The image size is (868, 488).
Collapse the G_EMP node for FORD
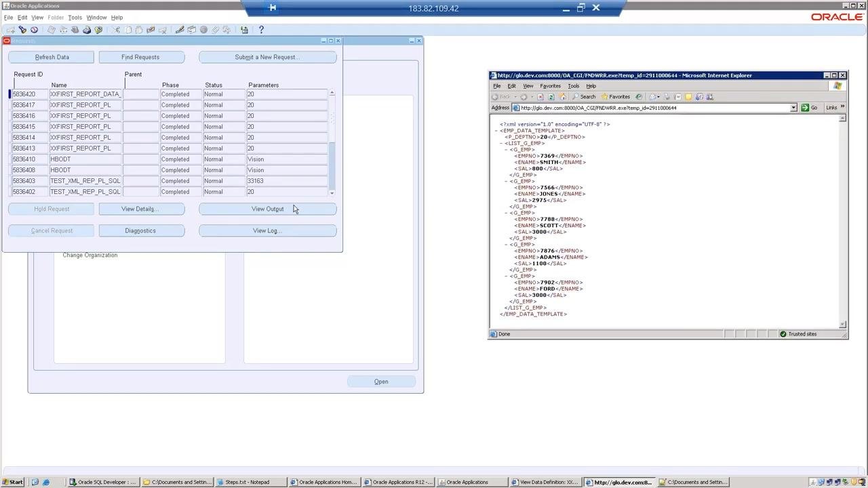507,277
